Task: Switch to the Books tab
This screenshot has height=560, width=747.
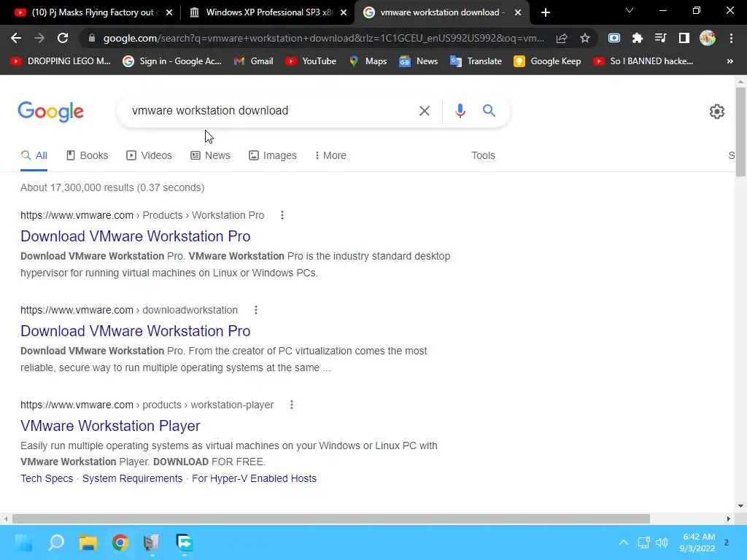Action: coord(88,155)
